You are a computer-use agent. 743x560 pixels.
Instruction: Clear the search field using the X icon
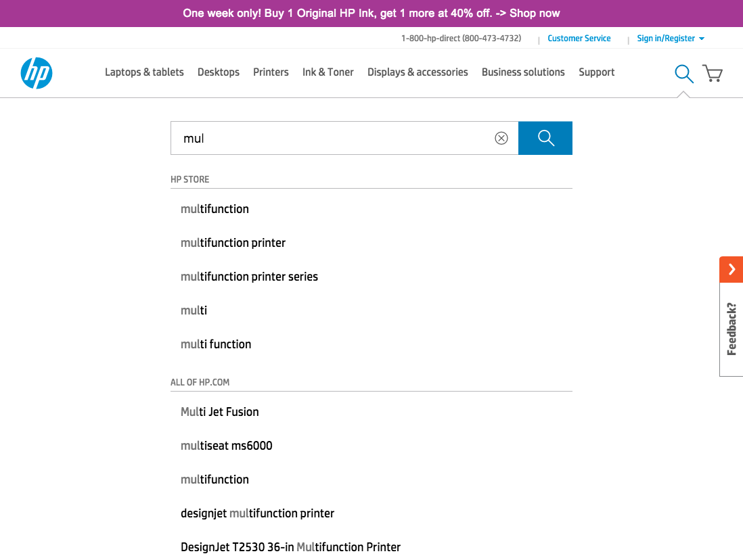(501, 138)
